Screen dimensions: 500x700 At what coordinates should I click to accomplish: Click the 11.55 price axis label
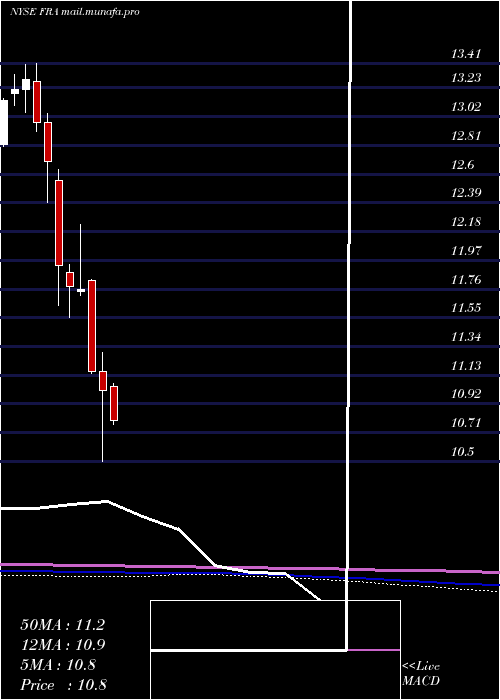[466, 308]
